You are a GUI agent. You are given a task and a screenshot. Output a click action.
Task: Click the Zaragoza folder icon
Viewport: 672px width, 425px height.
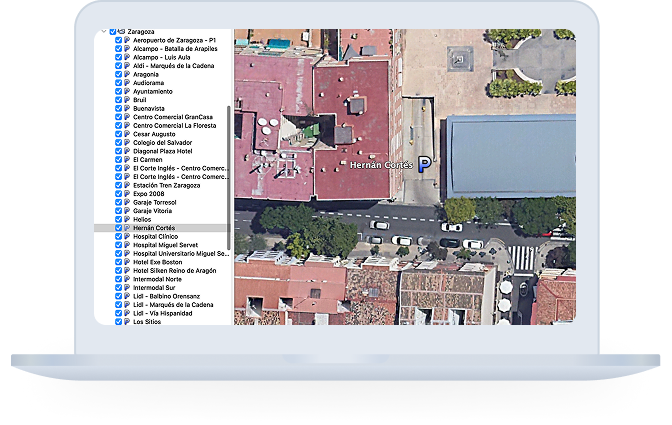pos(121,32)
